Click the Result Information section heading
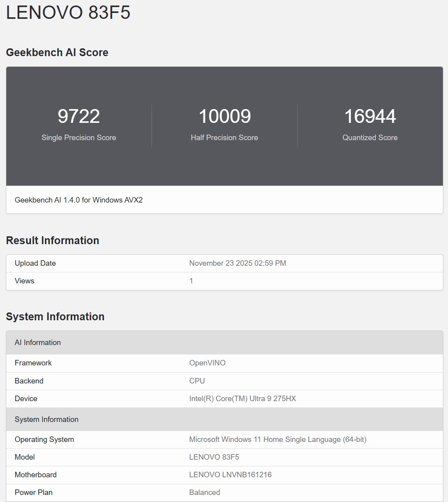The width and height of the screenshot is (448, 502). pyautogui.click(x=53, y=241)
